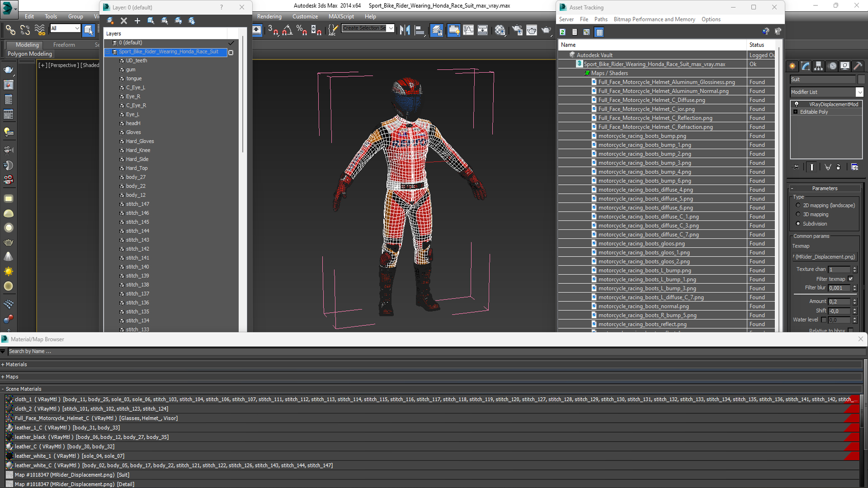This screenshot has height=488, width=868.
Task: Open the Curve Editor
Action: (x=468, y=30)
